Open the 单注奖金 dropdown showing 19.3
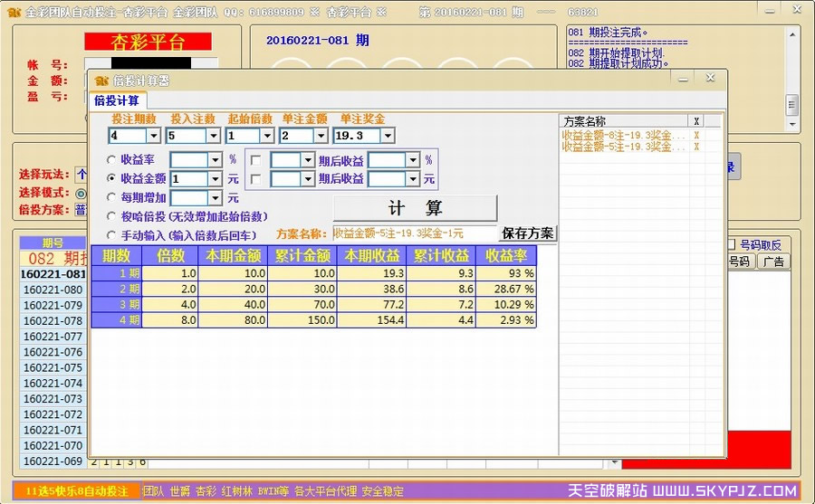Viewport: 815px width, 504px height. point(388,136)
